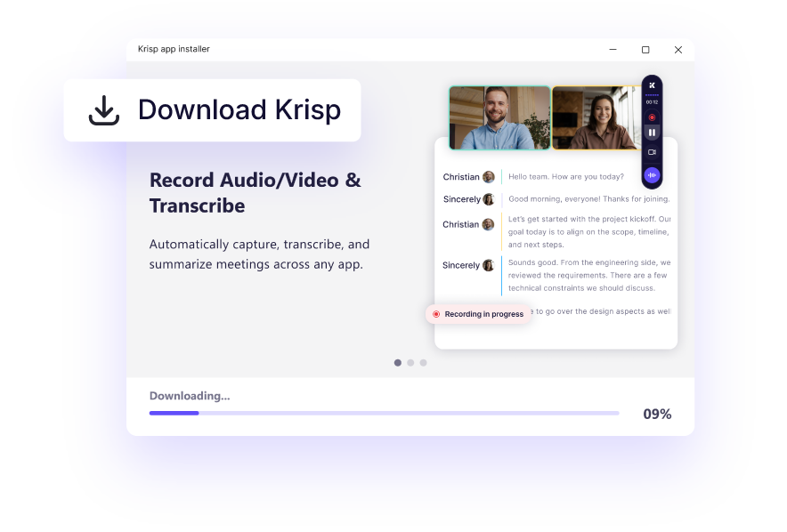The height and width of the screenshot is (532, 787).
Task: Click the 'go over the design aspects' line
Action: (x=601, y=311)
